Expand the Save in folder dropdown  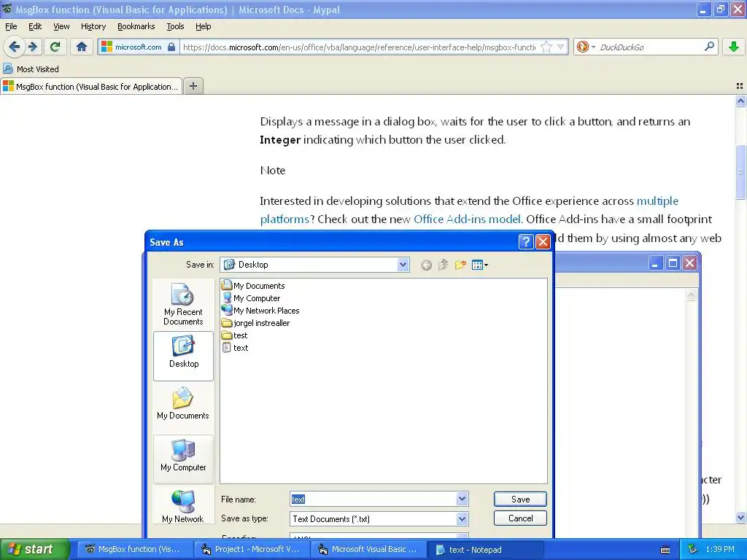pyautogui.click(x=403, y=265)
